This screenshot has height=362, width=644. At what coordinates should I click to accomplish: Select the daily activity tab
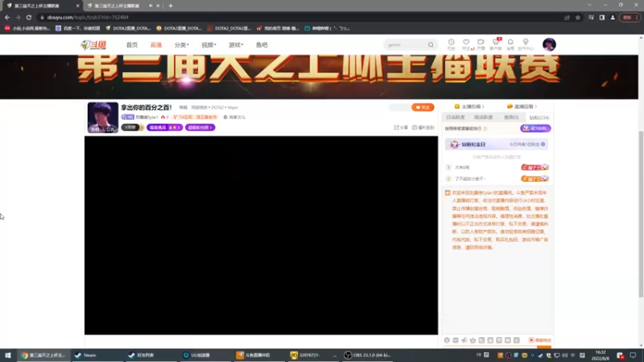455,117
